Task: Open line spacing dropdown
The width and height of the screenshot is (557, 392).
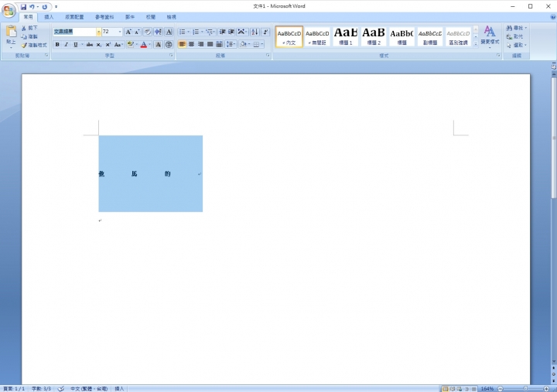Action: coord(231,44)
